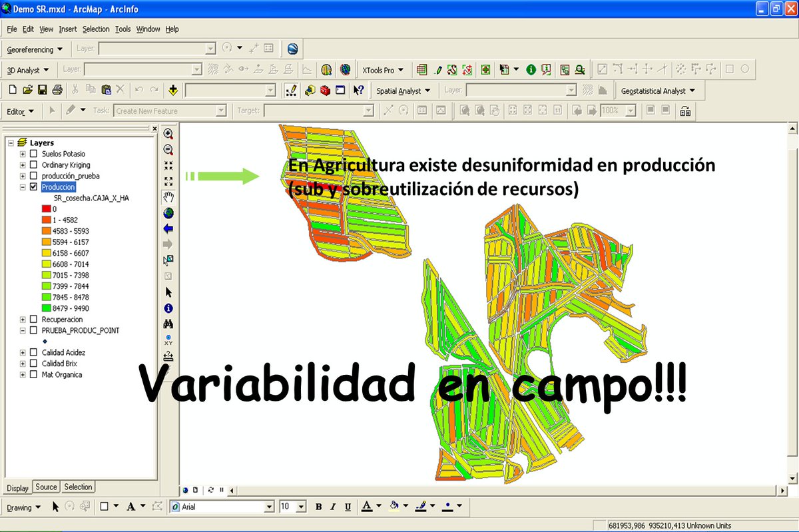Launch ArcGlobe from 3D Analyst toolbar
799x532 pixels.
point(345,69)
